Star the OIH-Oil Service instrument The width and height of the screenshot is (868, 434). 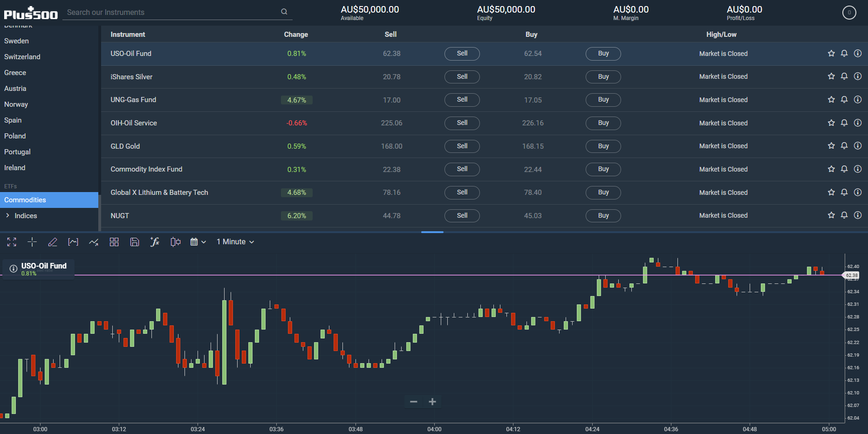831,123
